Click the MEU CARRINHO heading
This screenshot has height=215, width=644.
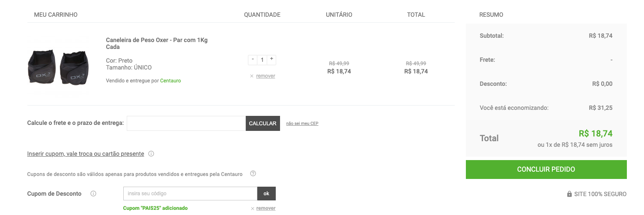tap(56, 15)
